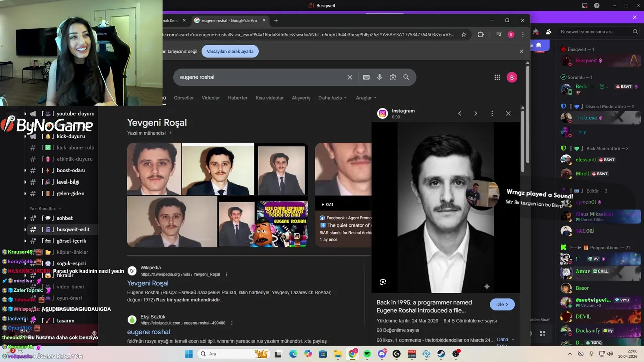Open the Mr. Potato Head Eugene Roshal thumbnail

click(282, 224)
